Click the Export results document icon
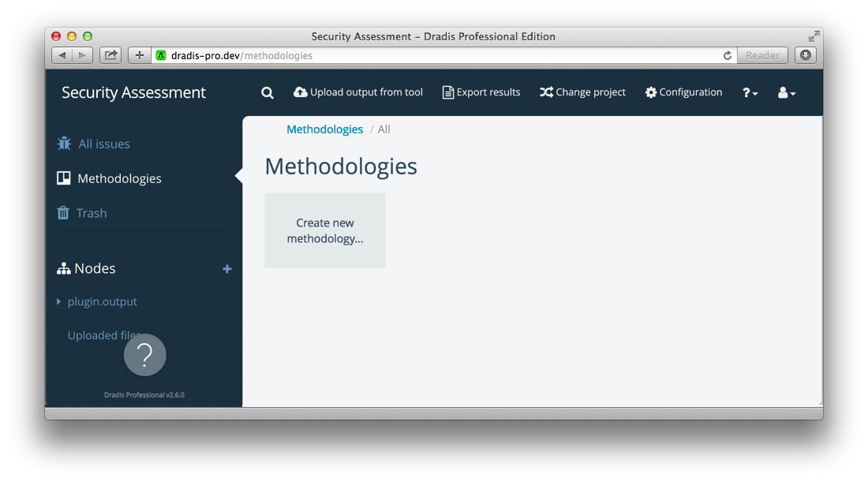The width and height of the screenshot is (868, 482). coord(447,92)
